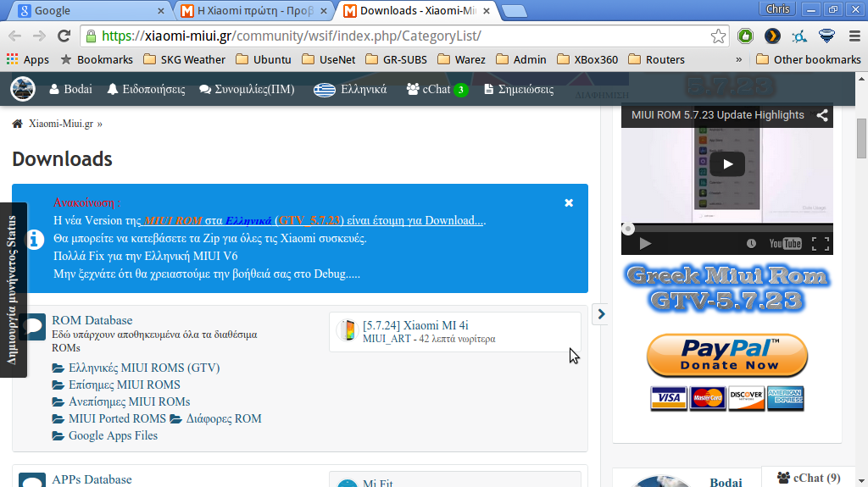
Task: Open Bodai user profile menu
Action: point(71,89)
